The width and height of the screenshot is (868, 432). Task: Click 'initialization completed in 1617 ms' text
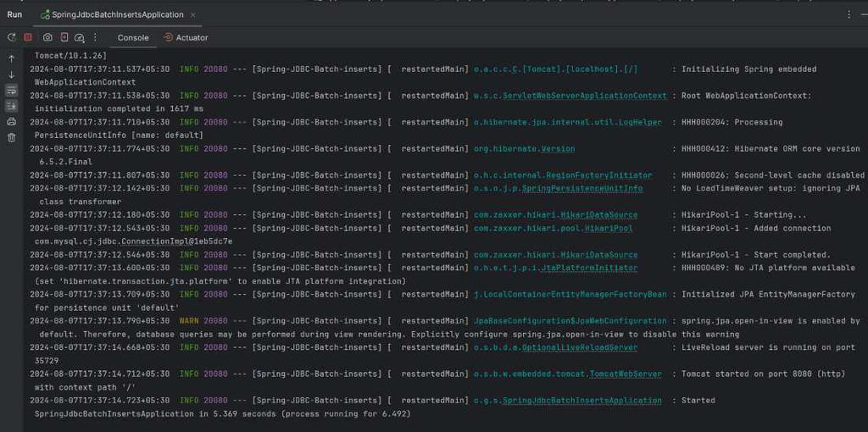(x=119, y=109)
